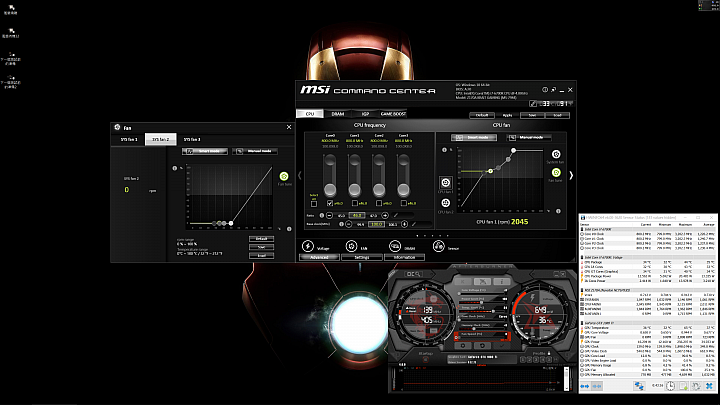
Task: Toggle Core3 checkbox under slider
Action: pyautogui.click(x=404, y=203)
